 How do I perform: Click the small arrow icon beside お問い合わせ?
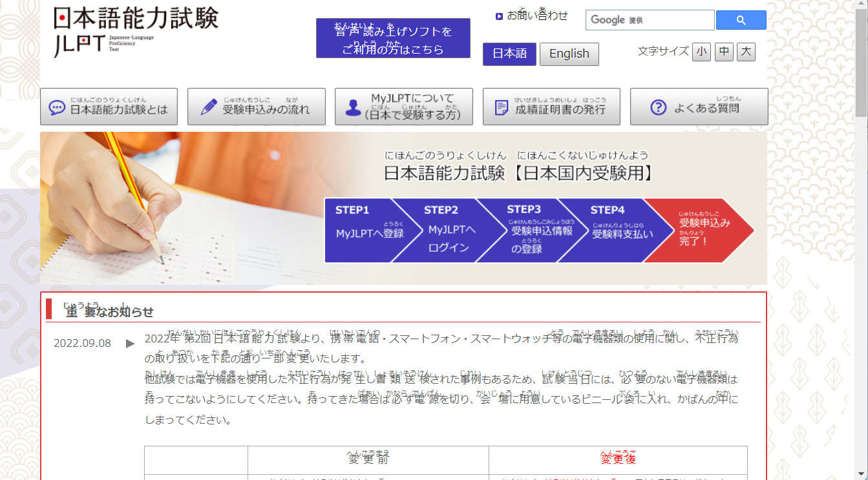pyautogui.click(x=499, y=16)
